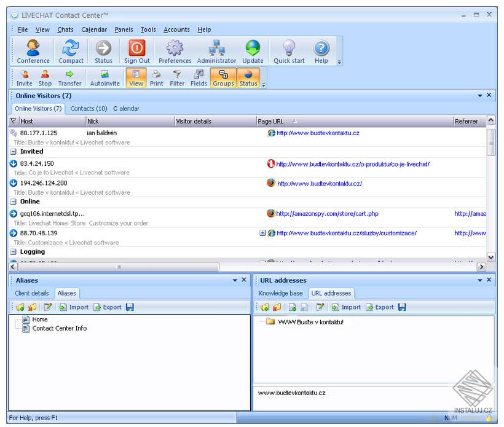Open the Chats menu
The width and height of the screenshot is (504, 427).
[65, 29]
